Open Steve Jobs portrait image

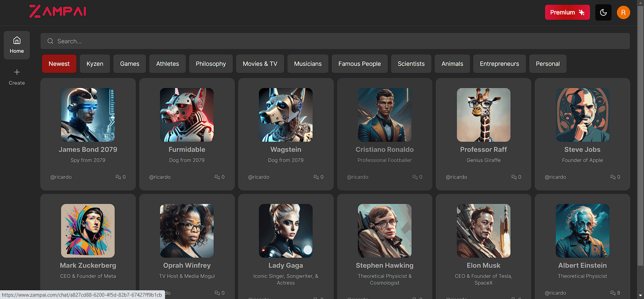(583, 115)
